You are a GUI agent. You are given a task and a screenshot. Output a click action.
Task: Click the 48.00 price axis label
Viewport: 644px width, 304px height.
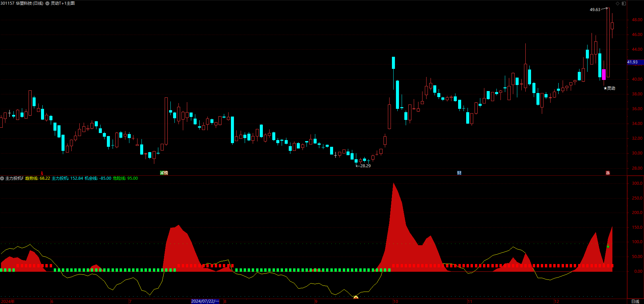click(637, 20)
